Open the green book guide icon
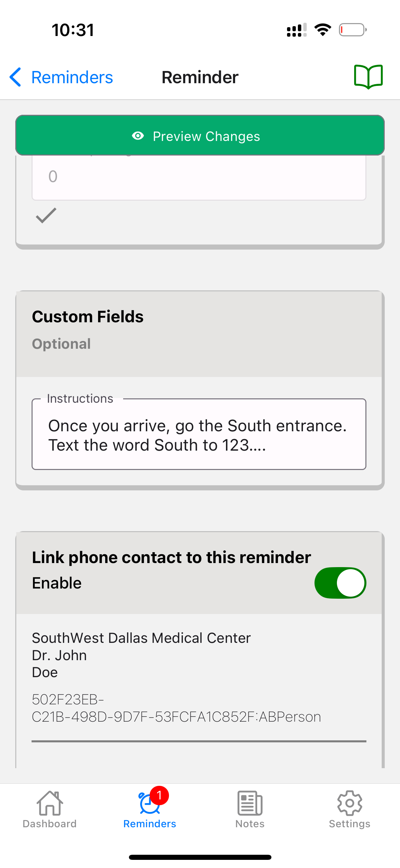The width and height of the screenshot is (400, 868). click(x=368, y=77)
